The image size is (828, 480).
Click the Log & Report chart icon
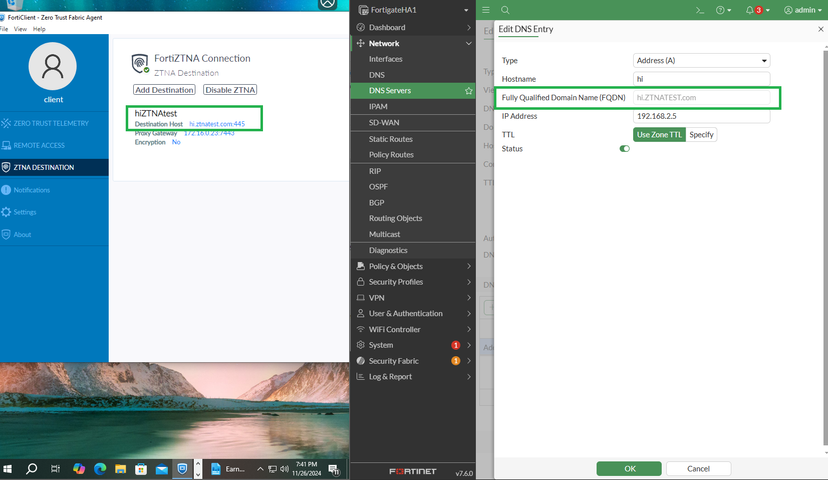click(x=361, y=377)
